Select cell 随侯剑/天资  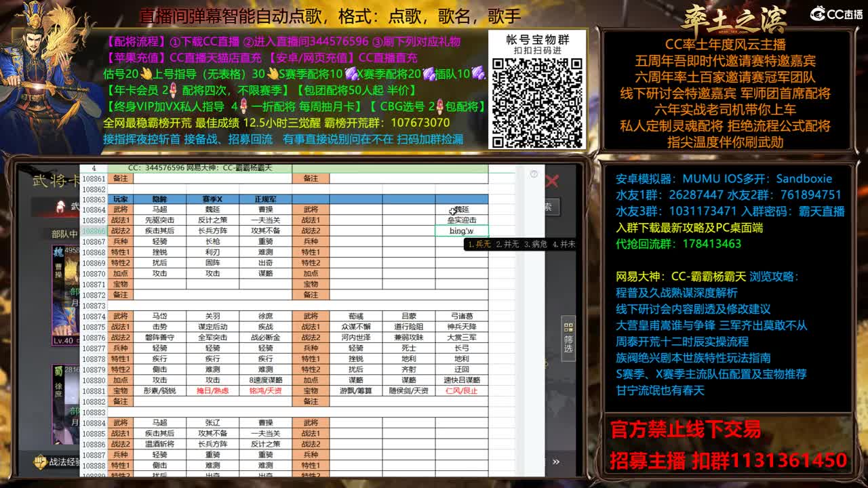(409, 391)
